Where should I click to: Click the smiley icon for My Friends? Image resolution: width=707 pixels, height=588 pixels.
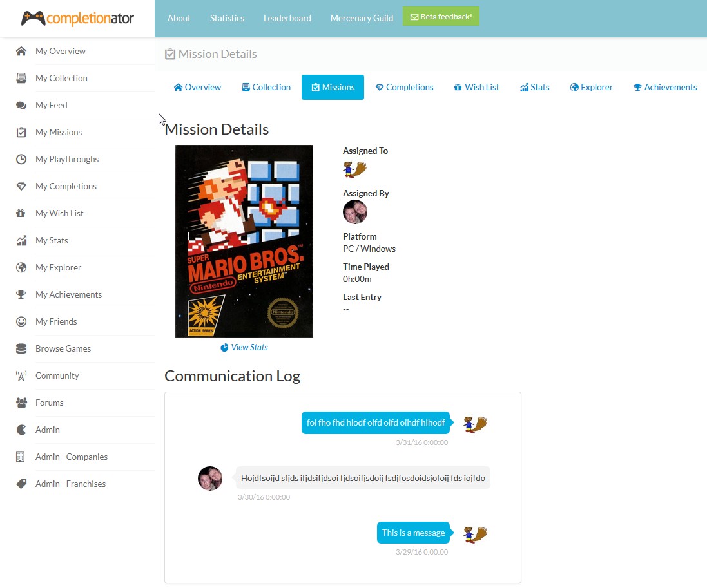(21, 321)
